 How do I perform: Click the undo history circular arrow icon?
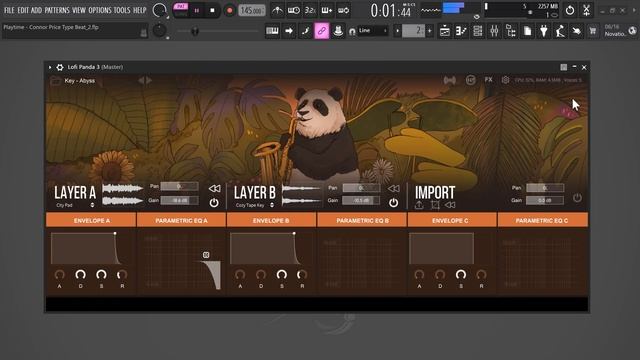(570, 10)
